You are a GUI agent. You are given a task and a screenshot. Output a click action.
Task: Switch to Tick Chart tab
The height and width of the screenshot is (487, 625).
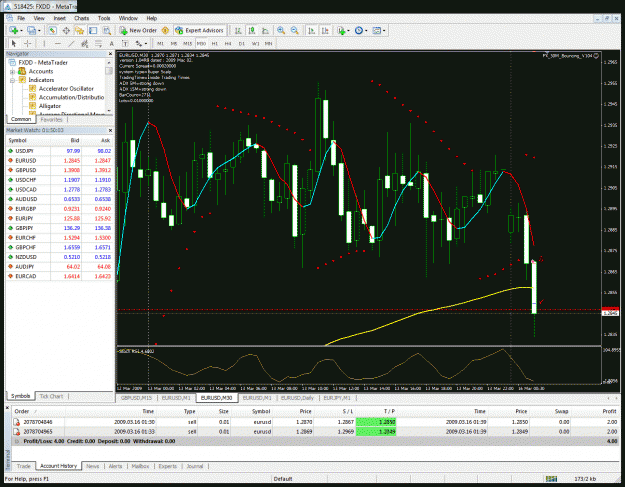click(x=51, y=396)
